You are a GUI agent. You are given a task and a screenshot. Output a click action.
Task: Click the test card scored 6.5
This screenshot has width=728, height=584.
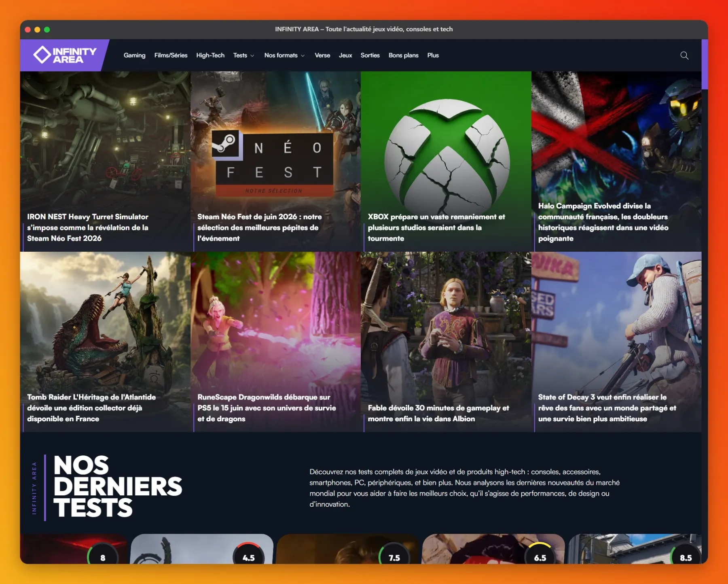click(493, 549)
